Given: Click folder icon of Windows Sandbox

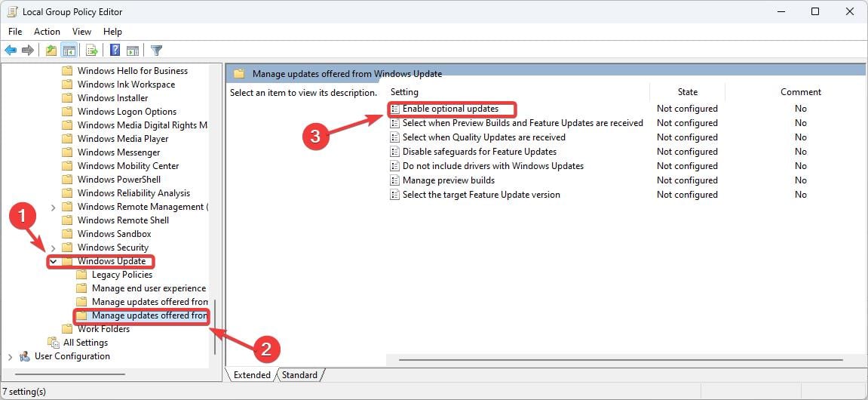Looking at the screenshot, I should click(67, 234).
